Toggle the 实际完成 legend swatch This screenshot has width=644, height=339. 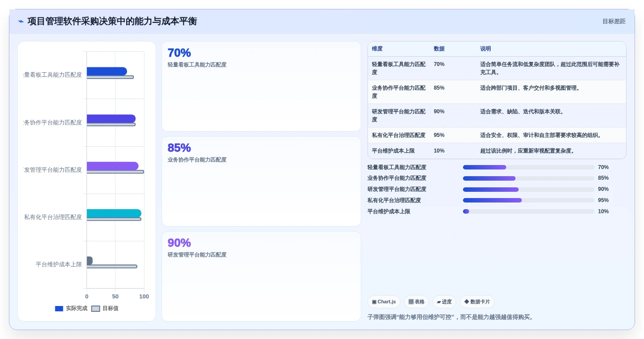tap(59, 309)
